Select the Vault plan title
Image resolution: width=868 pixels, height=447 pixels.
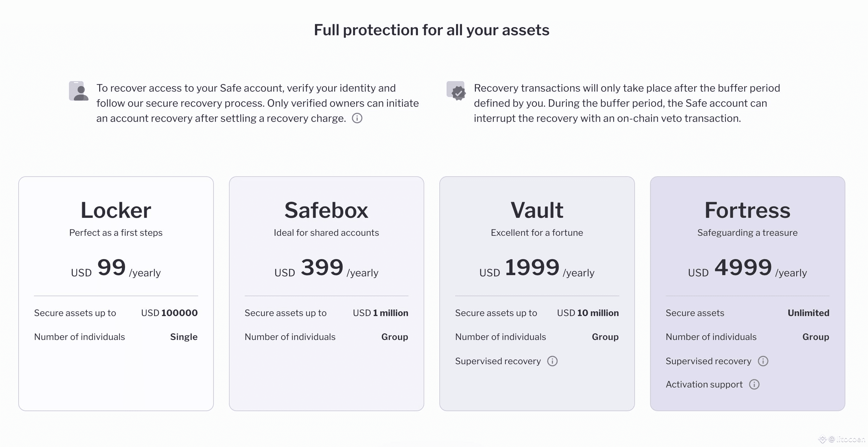537,210
